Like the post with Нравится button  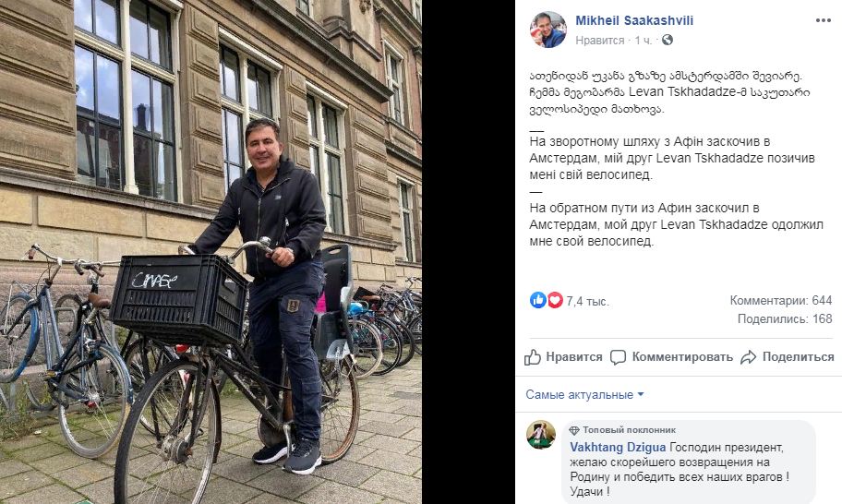click(x=563, y=357)
